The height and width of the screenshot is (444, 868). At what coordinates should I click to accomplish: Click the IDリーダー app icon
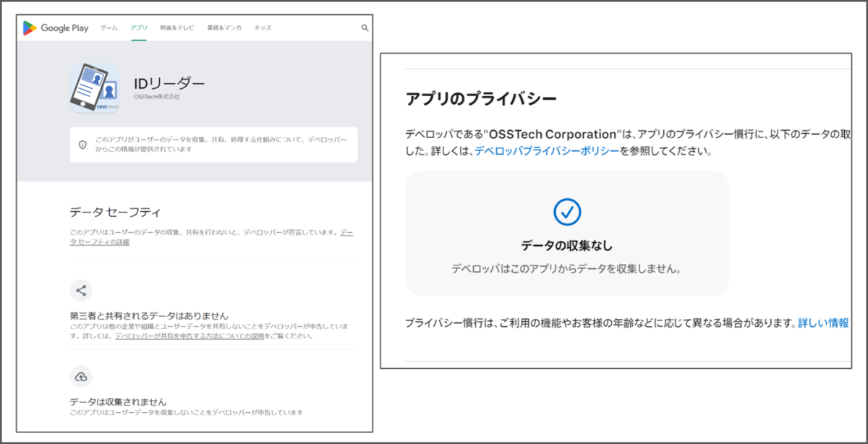click(x=95, y=87)
